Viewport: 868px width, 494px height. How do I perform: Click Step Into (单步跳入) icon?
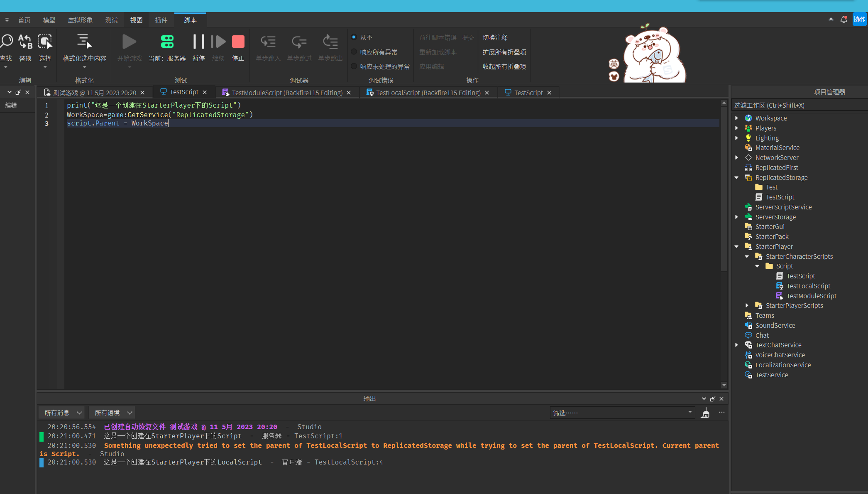(x=268, y=42)
